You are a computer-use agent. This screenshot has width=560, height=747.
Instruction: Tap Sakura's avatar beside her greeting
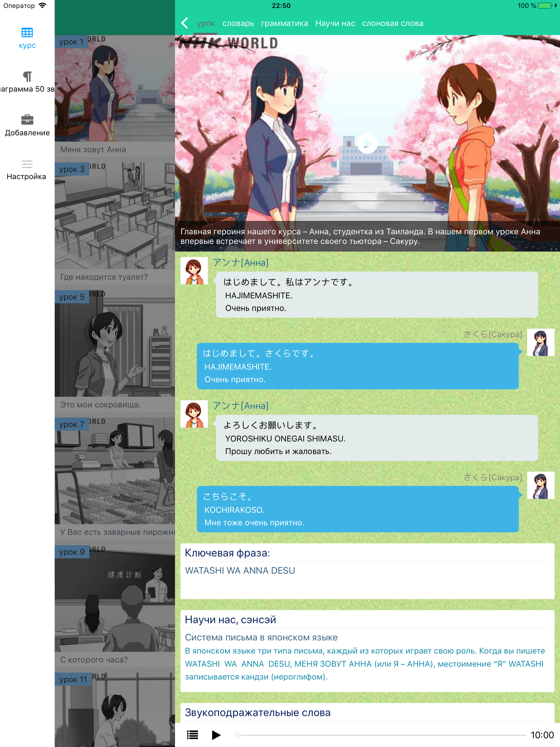click(x=540, y=342)
